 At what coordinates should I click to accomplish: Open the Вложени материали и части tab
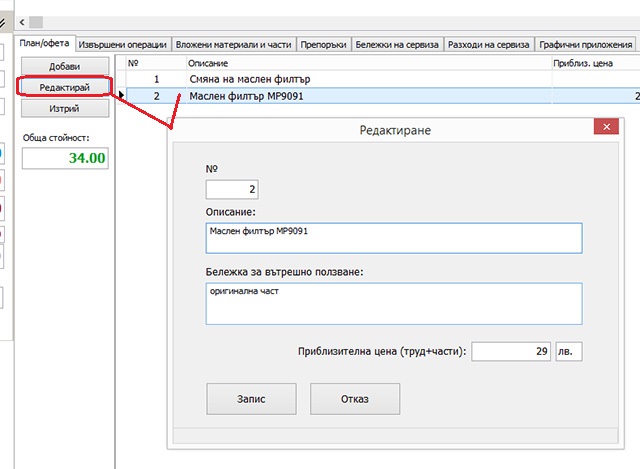click(x=234, y=45)
